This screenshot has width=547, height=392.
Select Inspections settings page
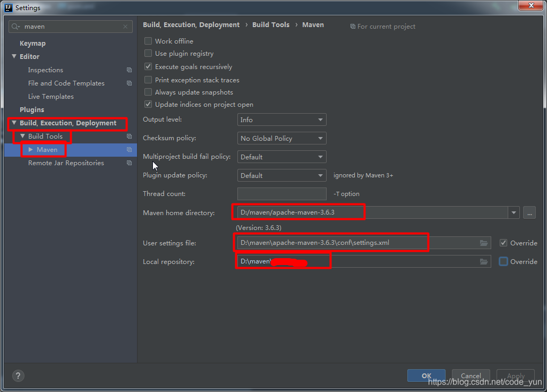[45, 70]
